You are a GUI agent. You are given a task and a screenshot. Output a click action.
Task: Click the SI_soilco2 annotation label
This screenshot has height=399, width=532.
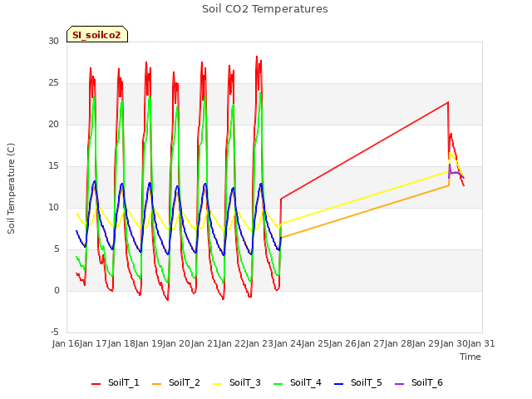97,35
